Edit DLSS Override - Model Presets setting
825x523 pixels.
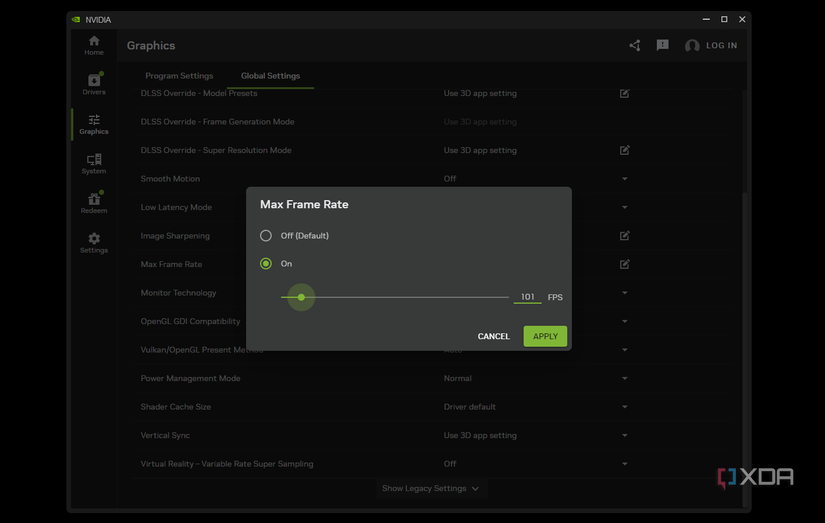click(x=625, y=94)
